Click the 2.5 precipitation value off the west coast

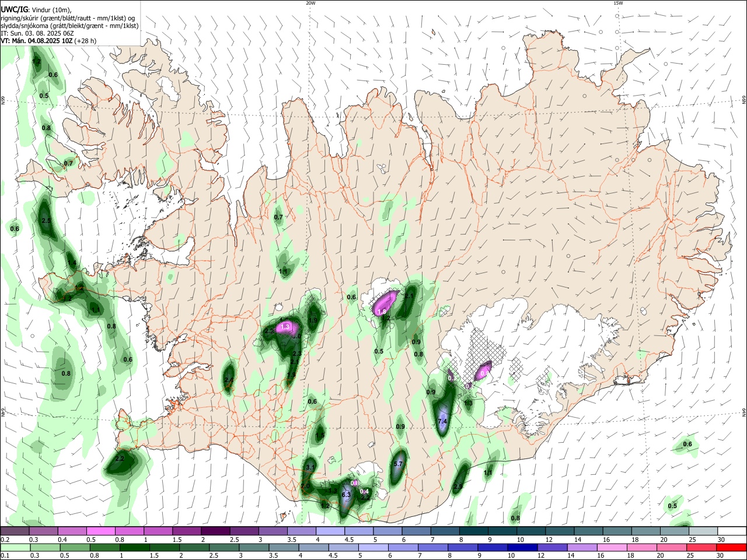[46, 220]
